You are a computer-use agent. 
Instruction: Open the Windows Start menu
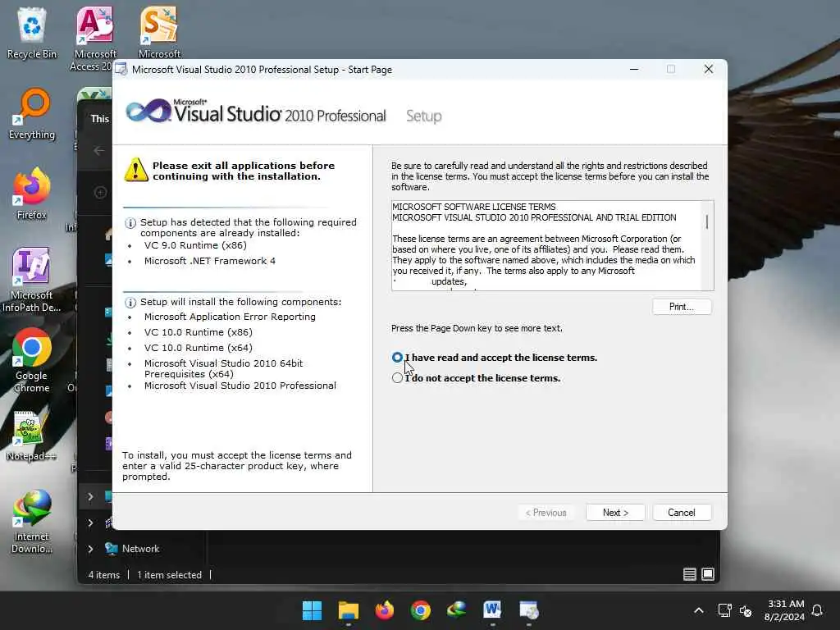[312, 610]
